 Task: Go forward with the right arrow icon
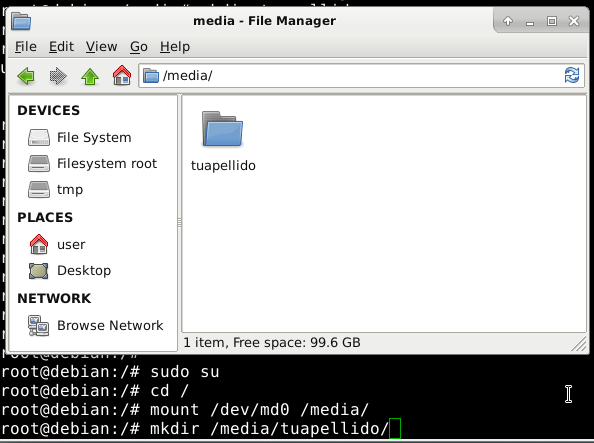(58, 76)
